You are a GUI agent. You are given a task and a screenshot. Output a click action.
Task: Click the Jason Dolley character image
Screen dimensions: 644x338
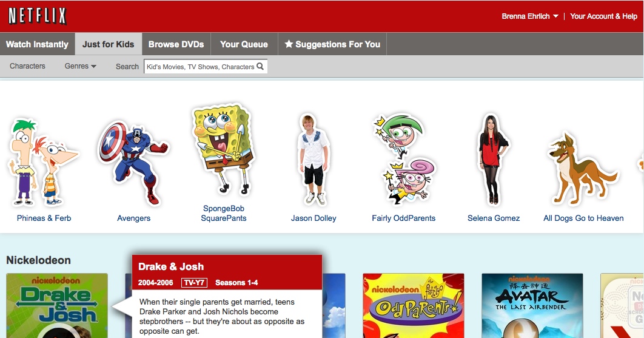click(314, 160)
